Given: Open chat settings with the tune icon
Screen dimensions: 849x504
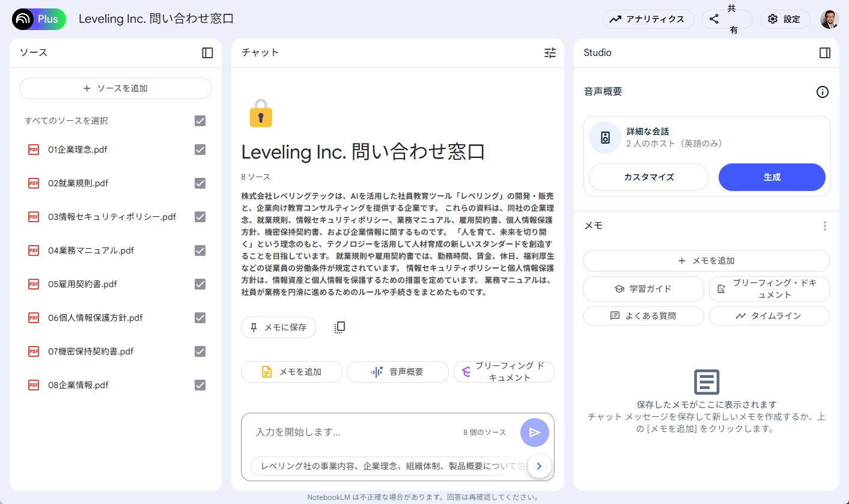Looking at the screenshot, I should (549, 53).
